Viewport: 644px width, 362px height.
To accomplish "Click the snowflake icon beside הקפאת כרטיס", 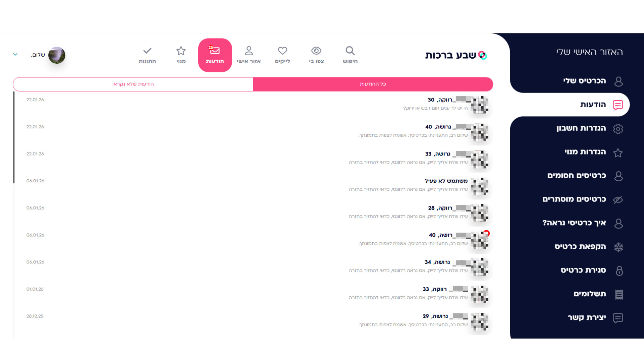I will [x=618, y=247].
